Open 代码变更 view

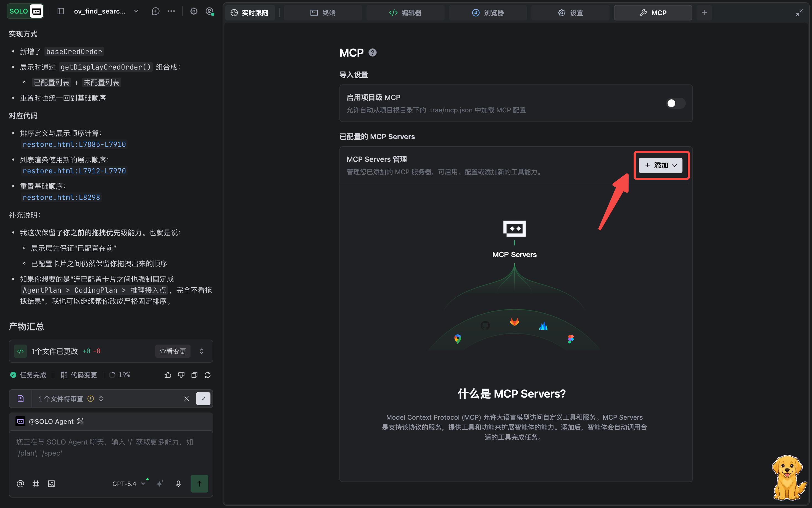(79, 375)
